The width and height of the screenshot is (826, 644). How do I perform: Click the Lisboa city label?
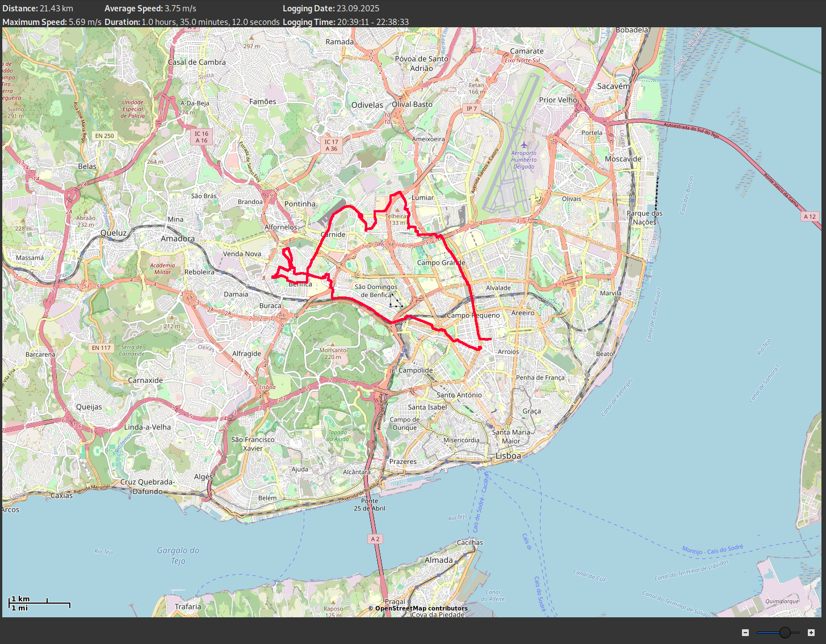(508, 455)
